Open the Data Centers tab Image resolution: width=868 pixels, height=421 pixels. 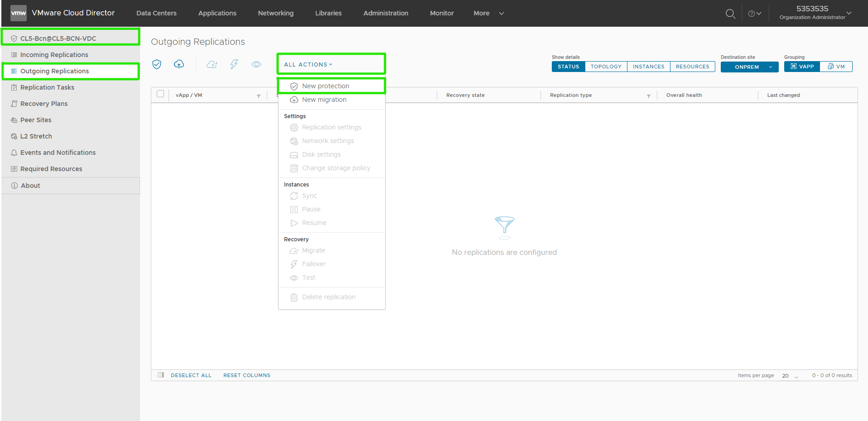click(x=156, y=13)
